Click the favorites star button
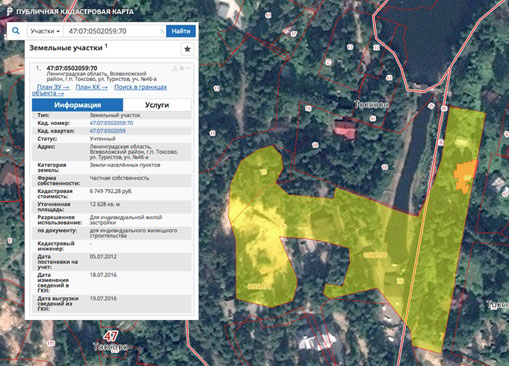 click(187, 49)
